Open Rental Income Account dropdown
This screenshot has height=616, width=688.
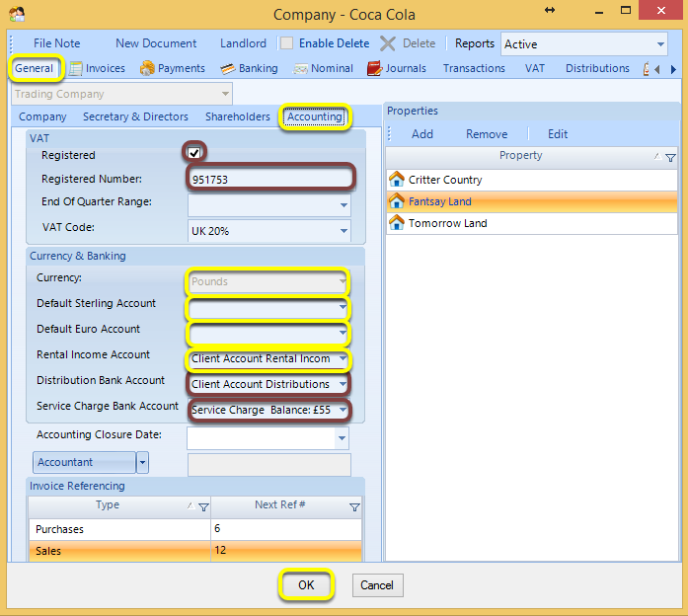click(x=343, y=358)
